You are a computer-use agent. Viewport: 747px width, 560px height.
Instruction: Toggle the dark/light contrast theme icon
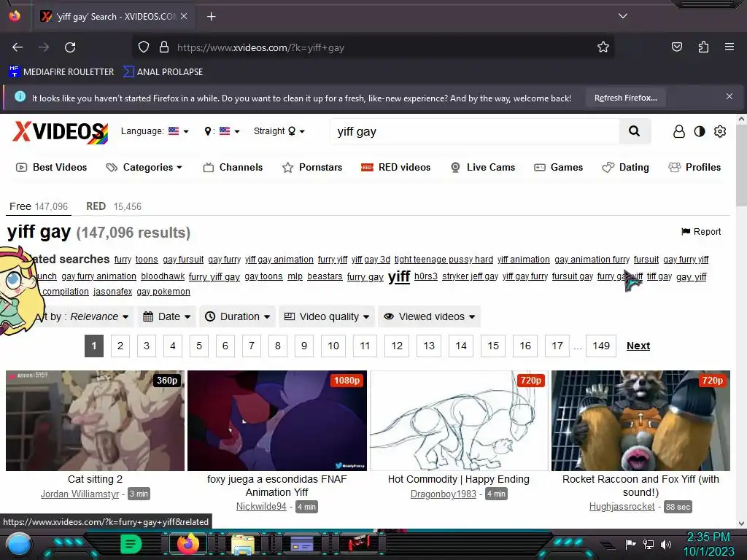[700, 131]
